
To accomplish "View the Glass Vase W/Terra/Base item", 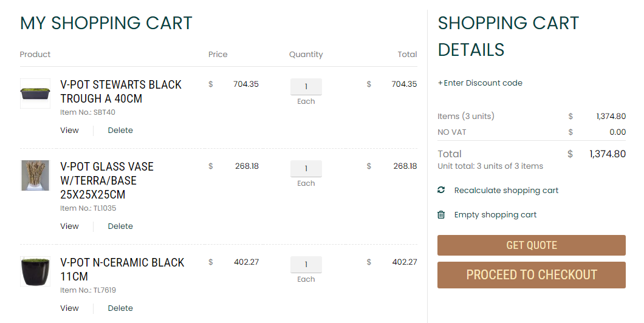I will pyautogui.click(x=70, y=226).
